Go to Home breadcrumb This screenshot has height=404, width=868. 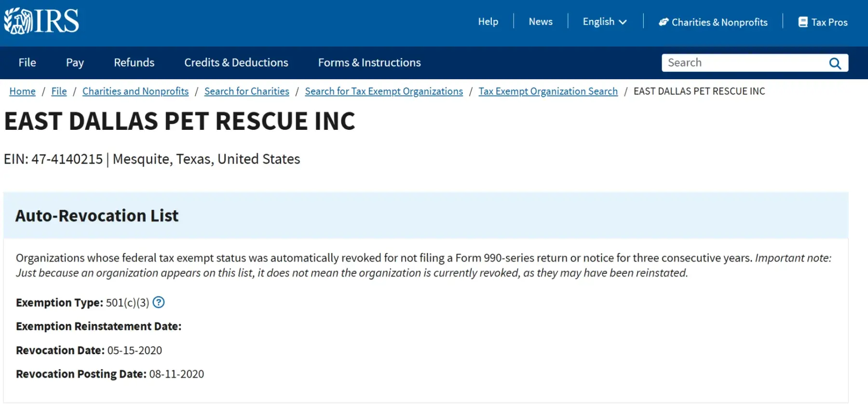(23, 91)
